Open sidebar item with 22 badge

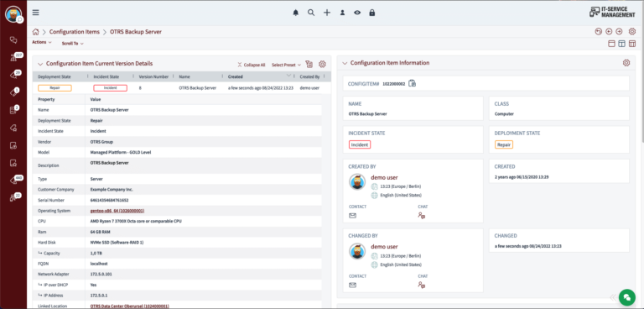(x=14, y=197)
